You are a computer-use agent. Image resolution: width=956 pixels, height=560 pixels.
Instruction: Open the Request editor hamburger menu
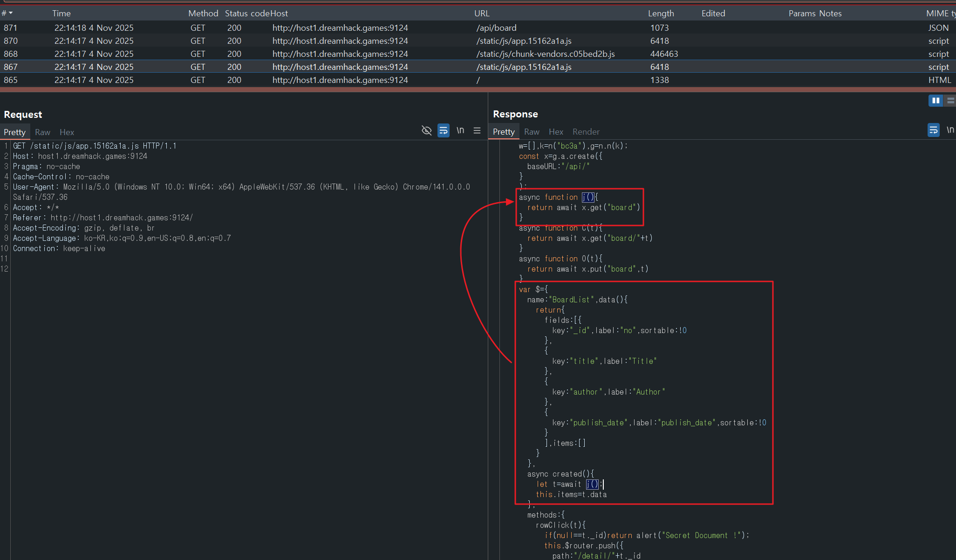tap(477, 130)
